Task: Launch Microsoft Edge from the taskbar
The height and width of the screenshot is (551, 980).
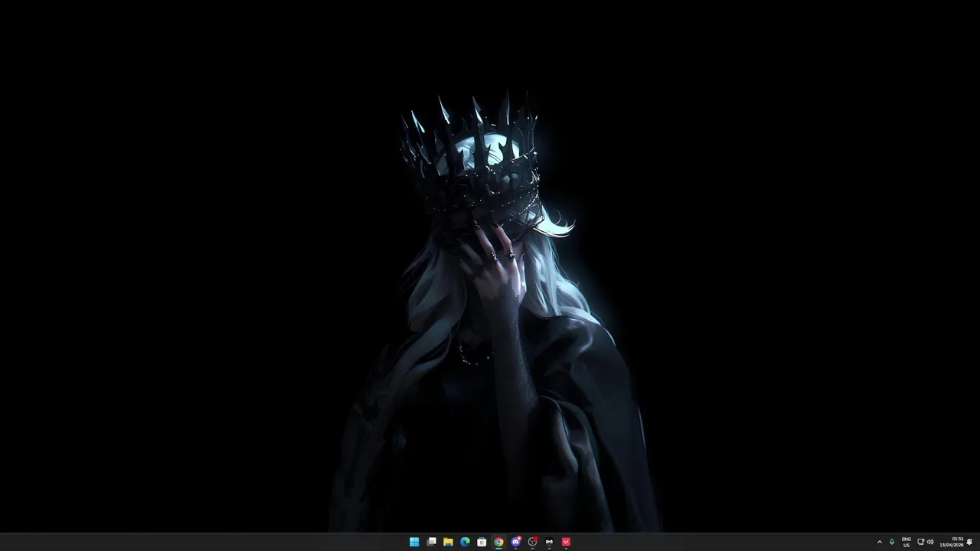Action: pos(465,542)
